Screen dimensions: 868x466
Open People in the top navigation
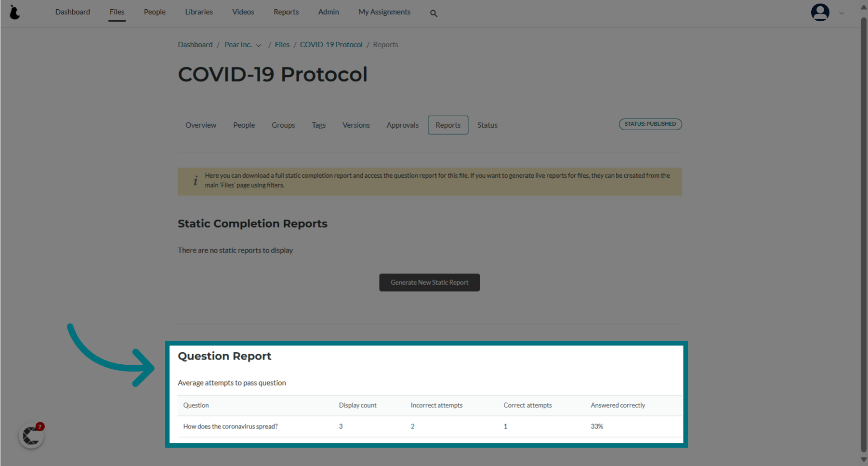pos(155,12)
